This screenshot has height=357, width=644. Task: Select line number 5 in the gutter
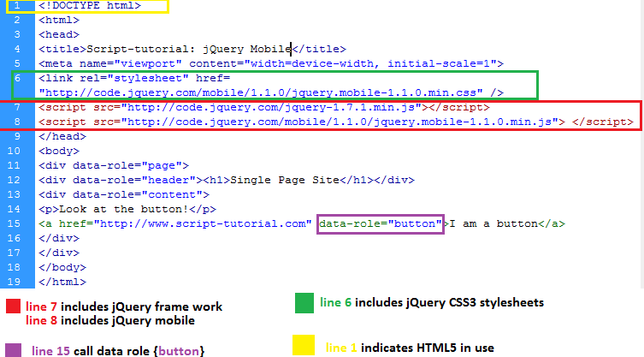click(x=17, y=63)
